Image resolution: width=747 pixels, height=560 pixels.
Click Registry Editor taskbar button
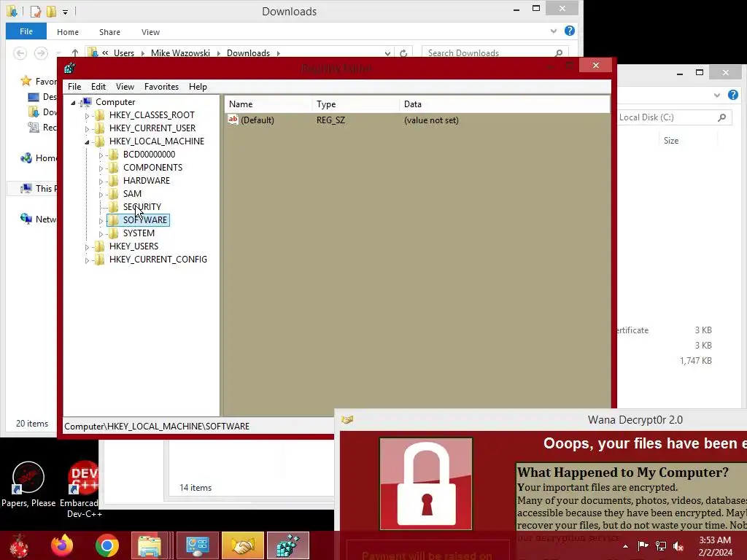[x=287, y=545]
